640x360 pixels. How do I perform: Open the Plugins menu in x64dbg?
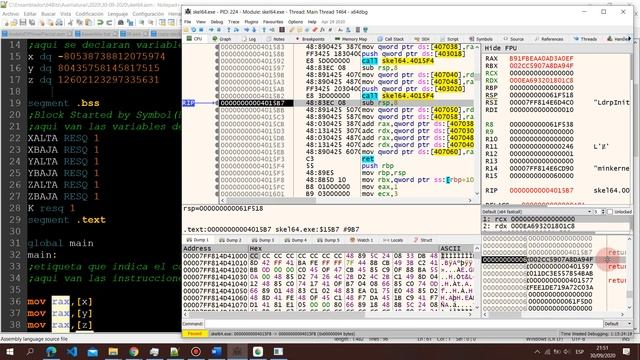pos(251,22)
